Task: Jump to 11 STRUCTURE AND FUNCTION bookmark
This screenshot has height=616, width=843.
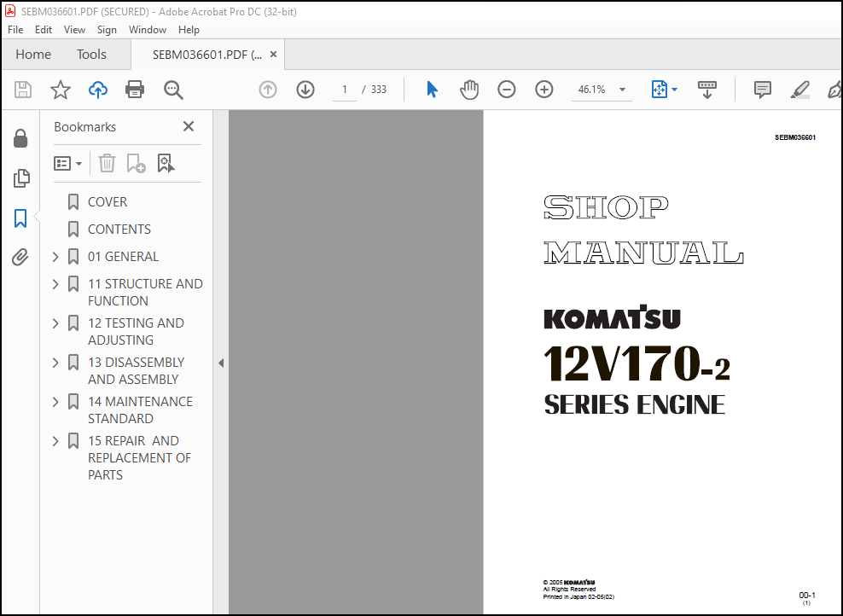Action: tap(145, 292)
